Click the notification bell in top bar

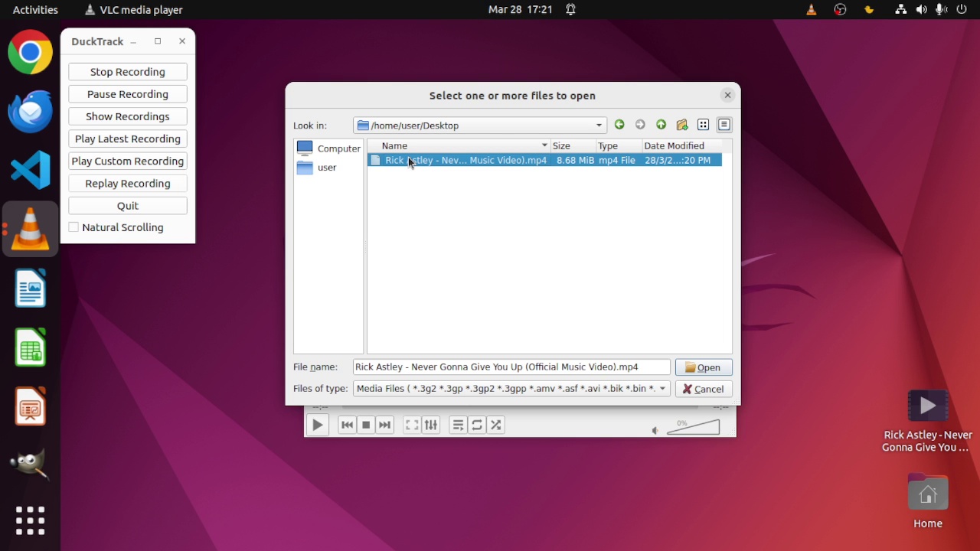[x=570, y=10]
